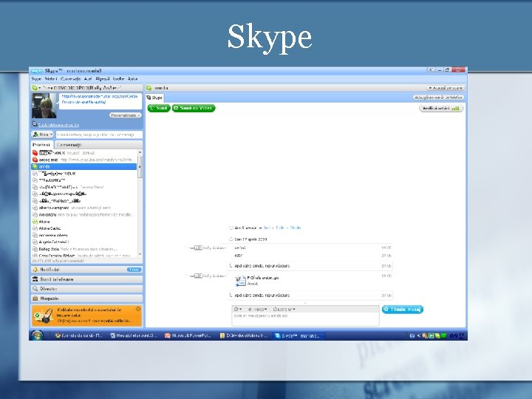Screen dimensions: 532x399
Task: Select contact Aliona Cazac
Action: click(84, 228)
